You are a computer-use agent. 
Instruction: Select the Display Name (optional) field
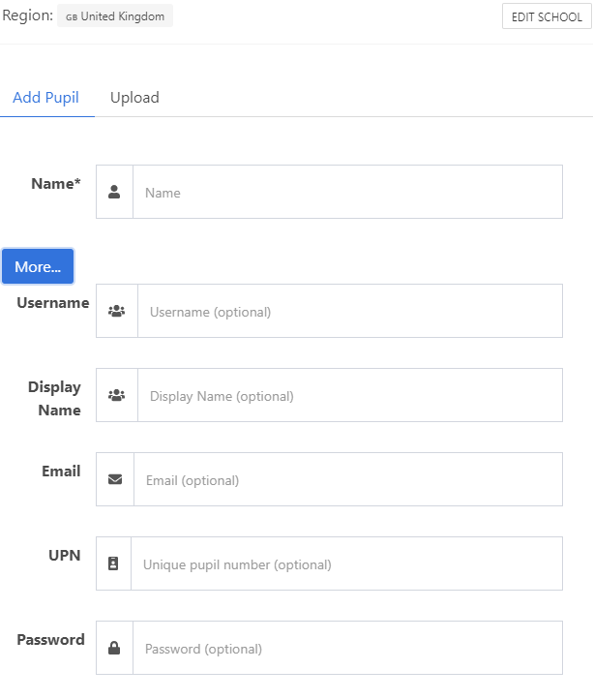click(x=349, y=395)
